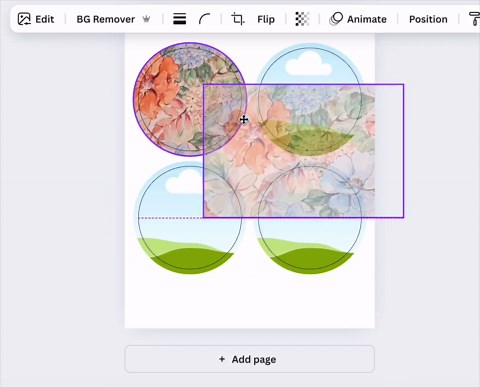Open the Flip options
This screenshot has width=480, height=387.
[x=266, y=19]
